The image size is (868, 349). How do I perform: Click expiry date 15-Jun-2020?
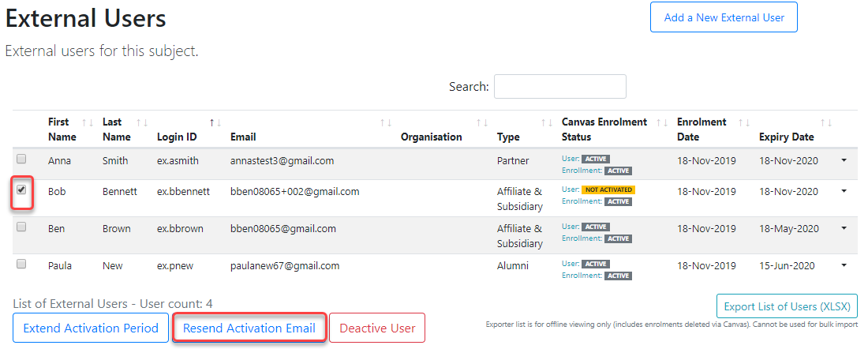point(787,265)
